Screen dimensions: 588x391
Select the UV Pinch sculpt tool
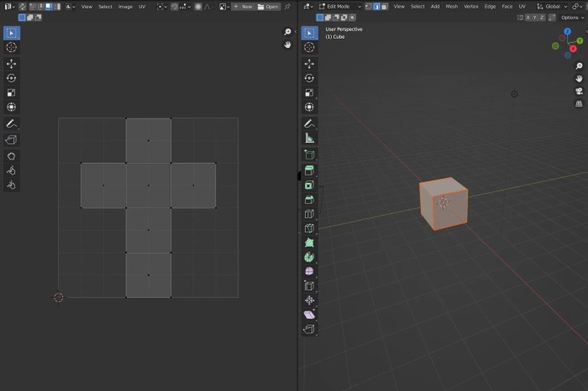click(11, 185)
